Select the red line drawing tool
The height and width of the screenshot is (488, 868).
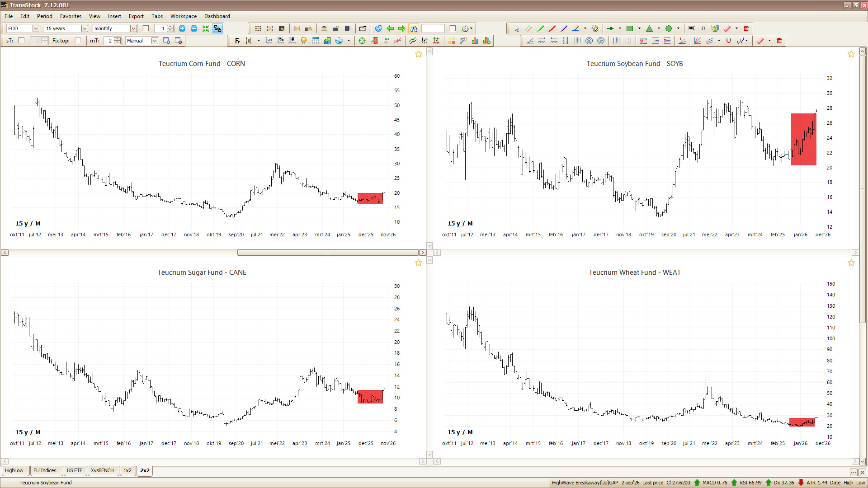click(552, 28)
